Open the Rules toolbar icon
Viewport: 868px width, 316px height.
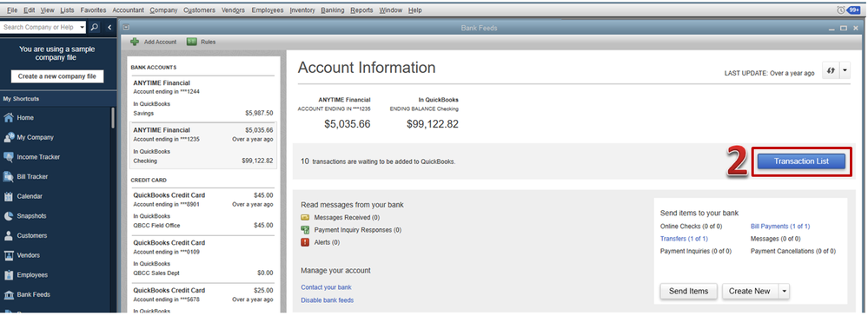point(191,42)
